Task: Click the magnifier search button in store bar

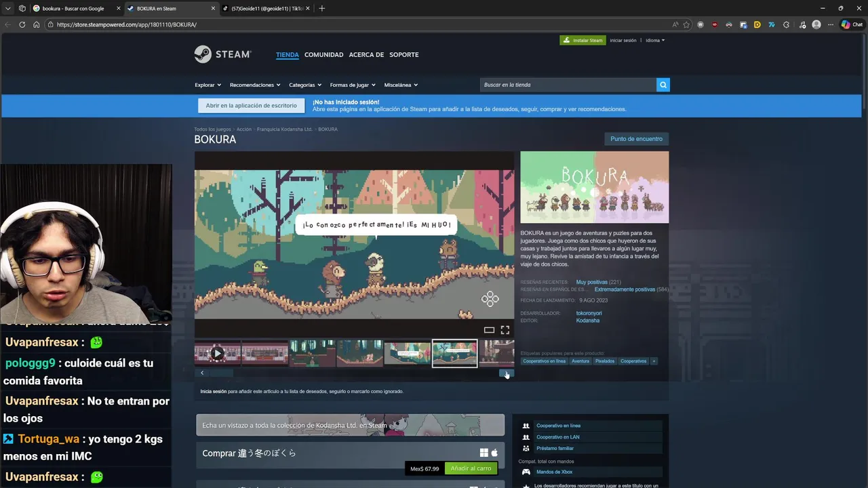Action: [663, 85]
